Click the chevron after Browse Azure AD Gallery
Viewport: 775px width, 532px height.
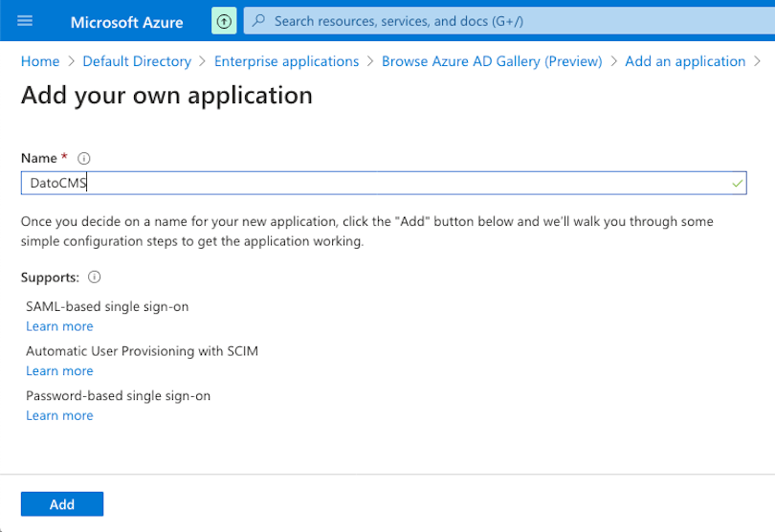coord(614,61)
